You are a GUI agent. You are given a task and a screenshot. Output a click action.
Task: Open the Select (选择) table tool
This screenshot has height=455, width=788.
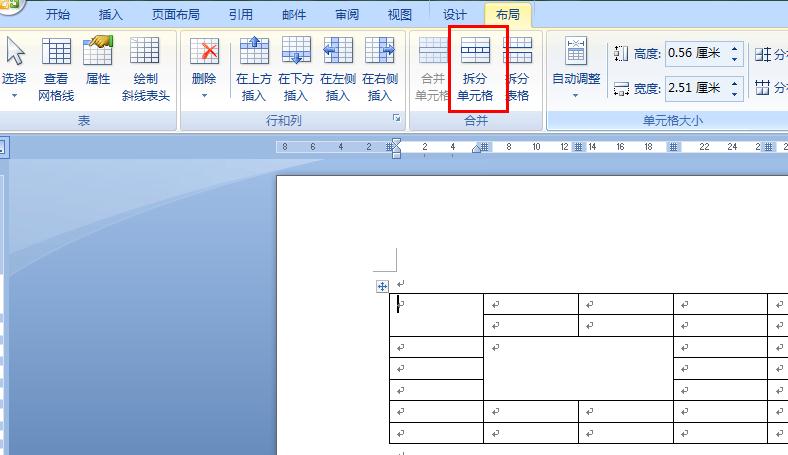[14, 68]
